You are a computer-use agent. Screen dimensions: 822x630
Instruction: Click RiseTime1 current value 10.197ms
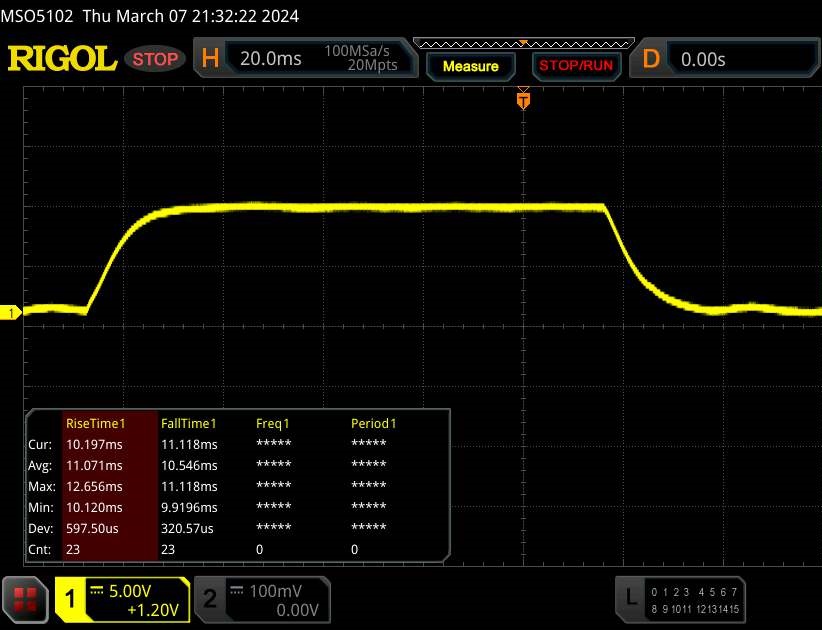94,444
